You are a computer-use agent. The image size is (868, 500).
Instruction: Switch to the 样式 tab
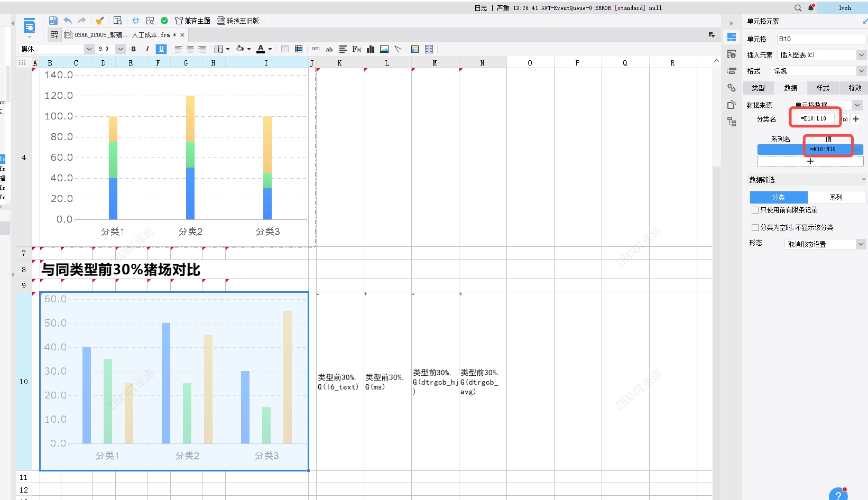(x=823, y=88)
